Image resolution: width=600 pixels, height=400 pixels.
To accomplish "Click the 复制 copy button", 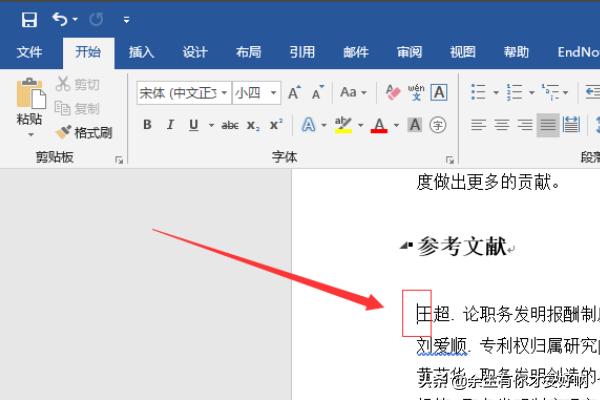I will [x=77, y=109].
